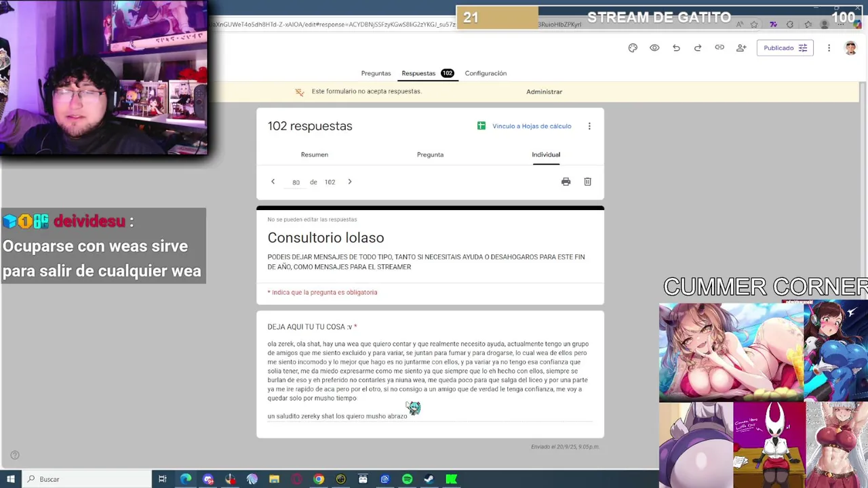Open Task View on the taskbar
The image size is (868, 488).
(162, 479)
